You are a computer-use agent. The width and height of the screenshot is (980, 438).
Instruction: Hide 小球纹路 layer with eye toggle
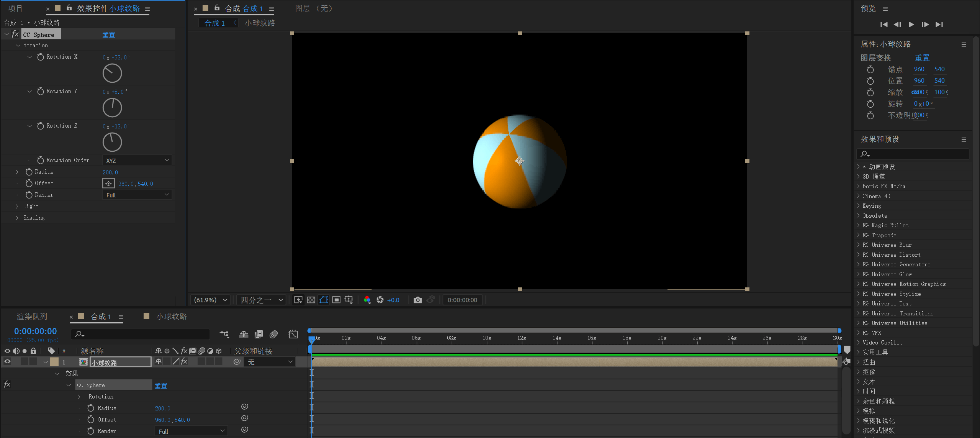coord(7,361)
